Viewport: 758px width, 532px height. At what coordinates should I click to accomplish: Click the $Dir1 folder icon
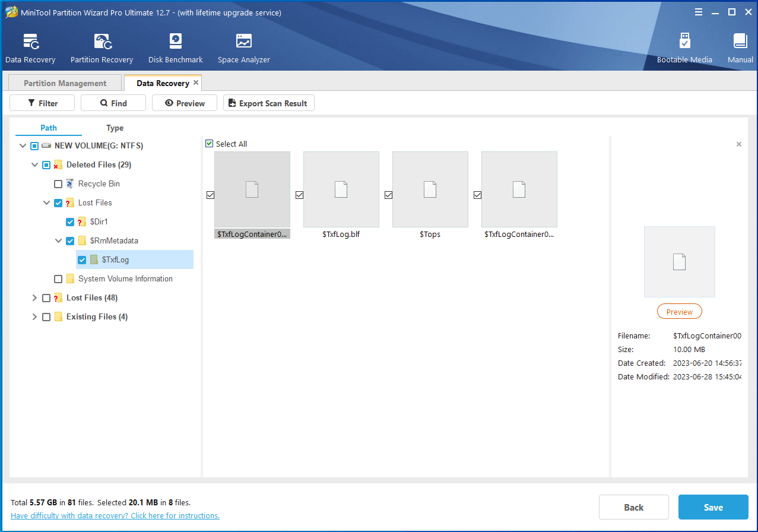click(82, 221)
